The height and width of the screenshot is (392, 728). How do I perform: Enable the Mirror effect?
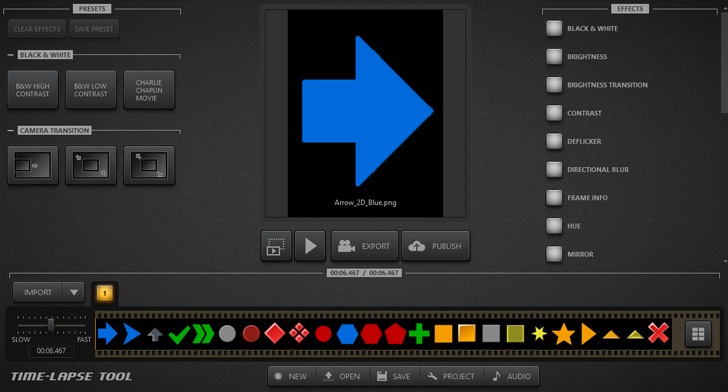point(554,254)
